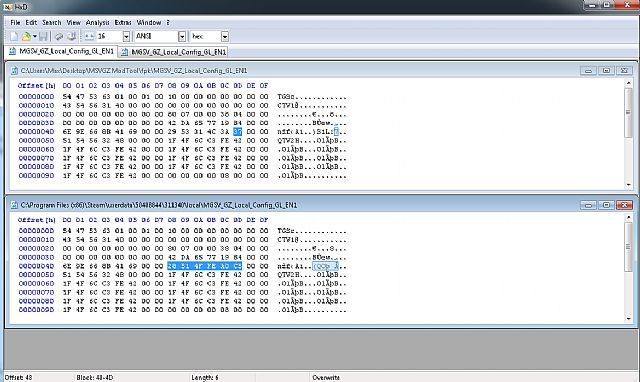Select highlighted byte 37 in upper hex view

click(x=238, y=132)
